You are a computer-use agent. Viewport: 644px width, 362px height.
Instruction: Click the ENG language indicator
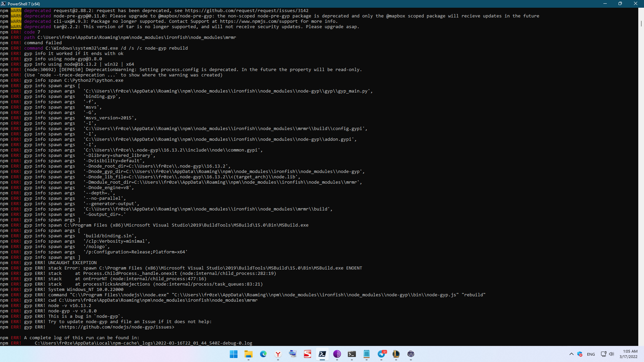pyautogui.click(x=591, y=354)
